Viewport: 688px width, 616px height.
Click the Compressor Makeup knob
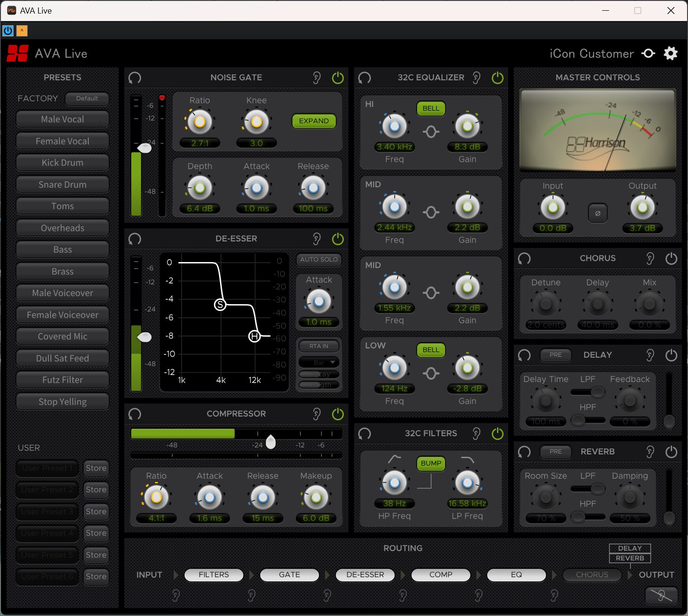316,497
